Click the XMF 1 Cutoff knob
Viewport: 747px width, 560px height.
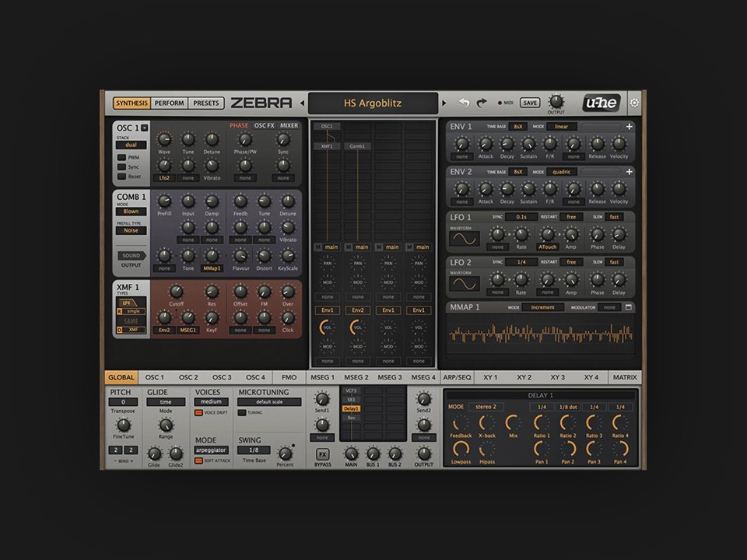tap(177, 292)
